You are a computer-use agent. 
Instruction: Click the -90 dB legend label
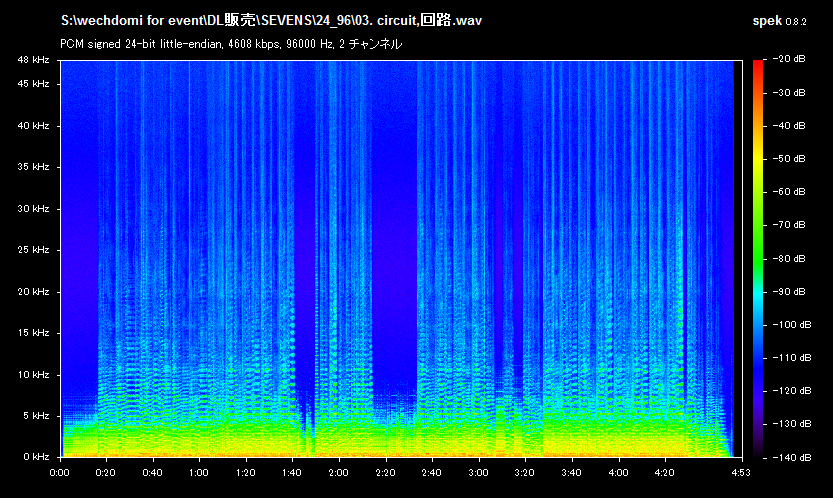click(789, 291)
